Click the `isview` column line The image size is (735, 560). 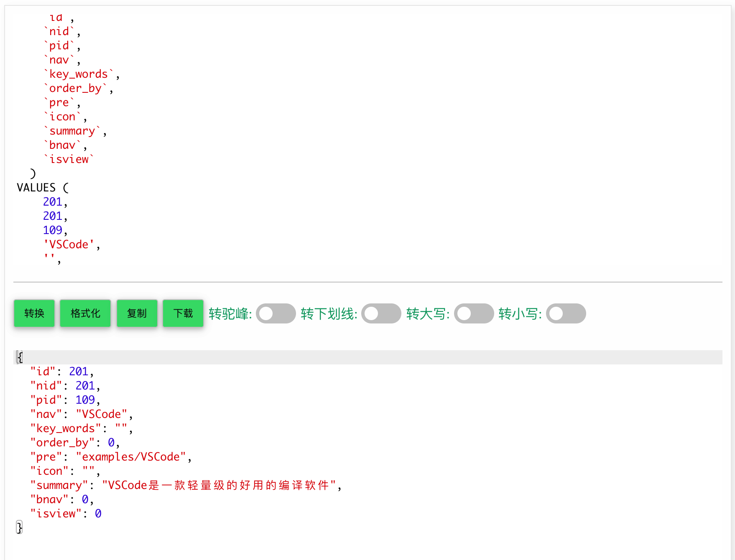pos(69,159)
